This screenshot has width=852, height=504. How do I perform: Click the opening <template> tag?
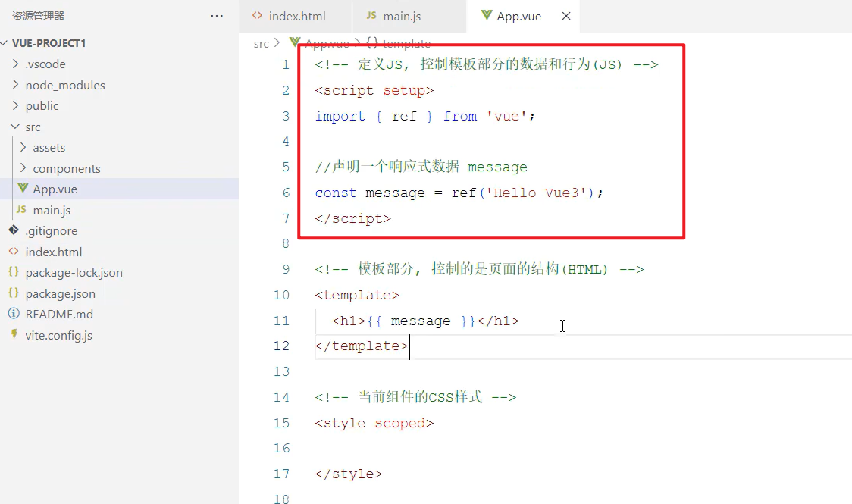pyautogui.click(x=357, y=295)
